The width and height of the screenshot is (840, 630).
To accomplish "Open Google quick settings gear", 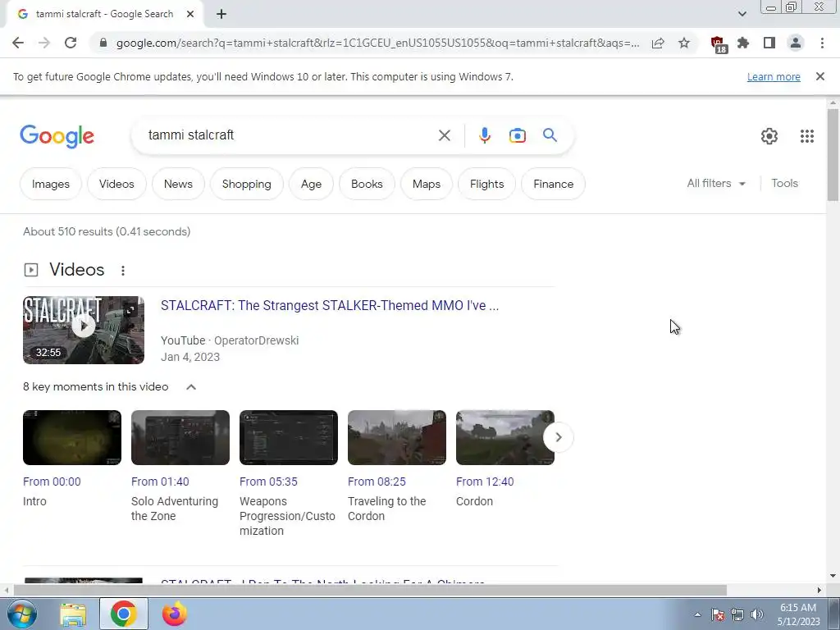I will click(769, 136).
